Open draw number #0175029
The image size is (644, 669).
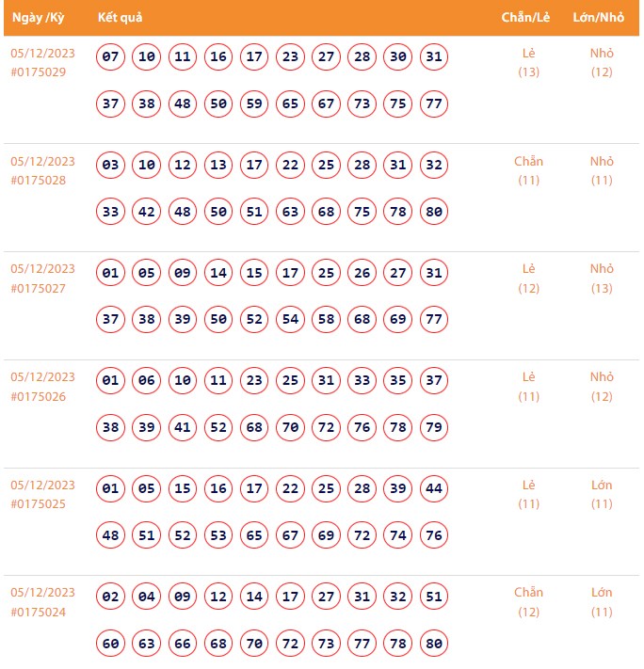point(39,72)
